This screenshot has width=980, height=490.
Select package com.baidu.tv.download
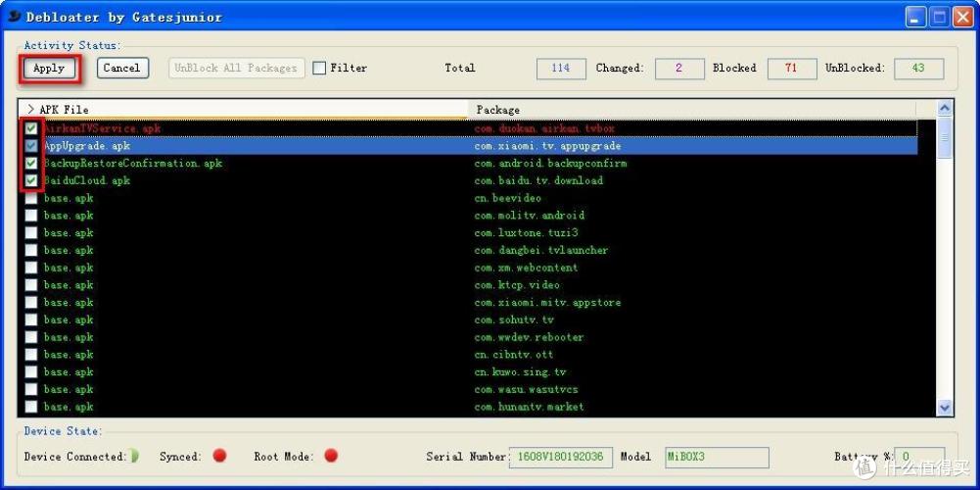click(x=538, y=181)
